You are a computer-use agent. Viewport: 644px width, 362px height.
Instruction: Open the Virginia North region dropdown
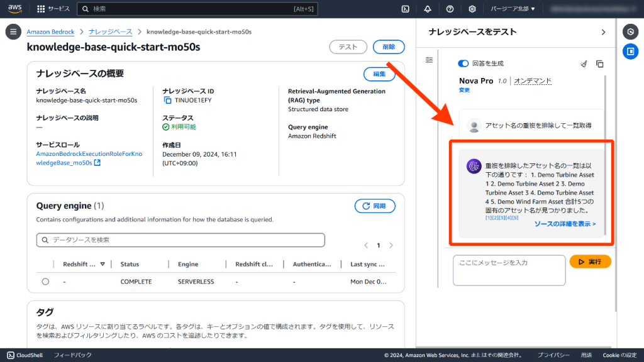coord(513,9)
